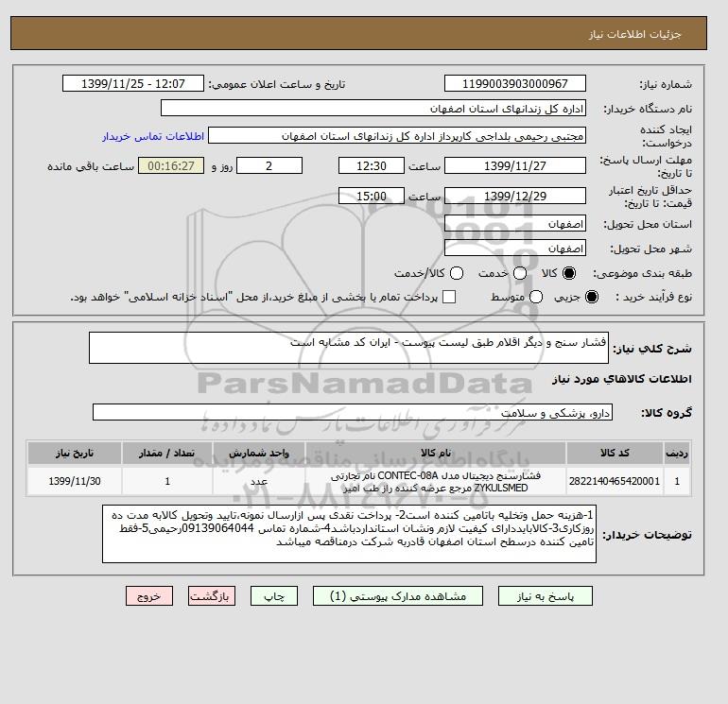Click the buyer organization name field
This screenshot has height=704, width=728.
pos(373,108)
